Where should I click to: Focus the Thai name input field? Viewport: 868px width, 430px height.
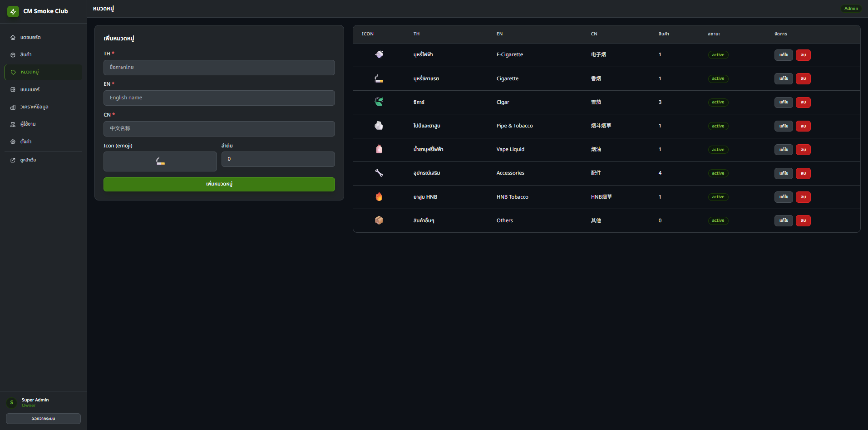pyautogui.click(x=219, y=68)
